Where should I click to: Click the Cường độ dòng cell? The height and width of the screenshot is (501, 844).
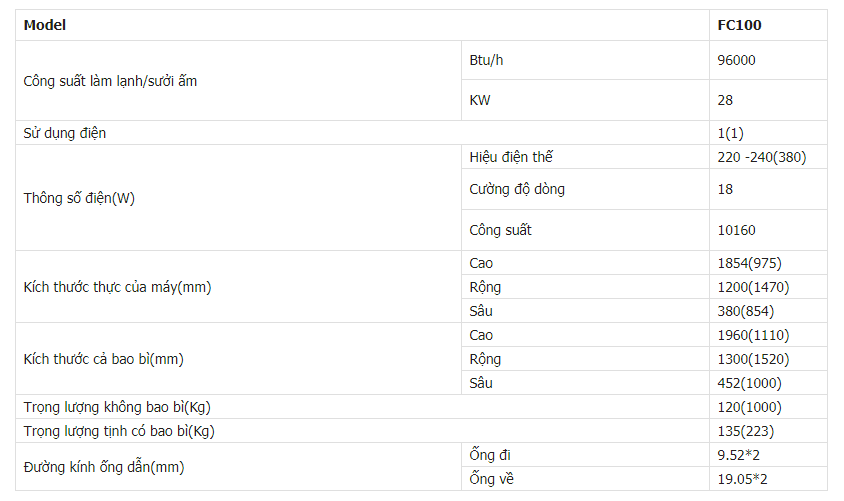(516, 189)
